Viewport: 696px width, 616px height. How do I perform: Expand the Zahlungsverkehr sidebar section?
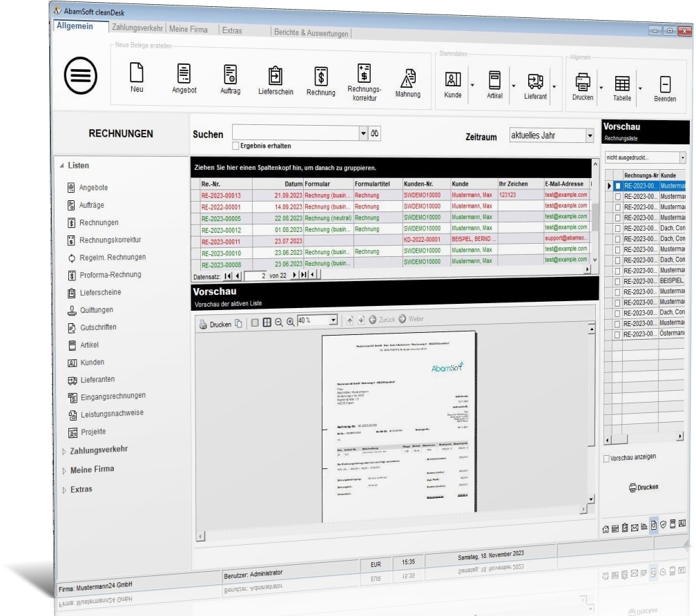click(64, 452)
